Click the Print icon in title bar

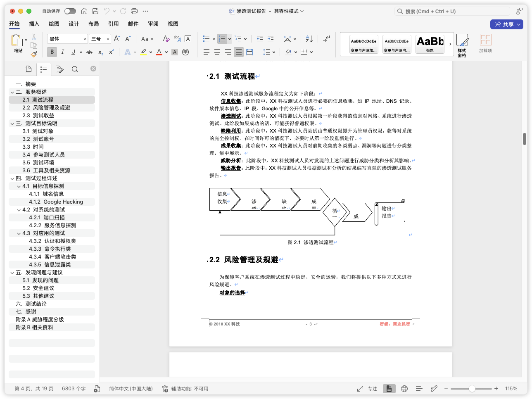coord(134,11)
